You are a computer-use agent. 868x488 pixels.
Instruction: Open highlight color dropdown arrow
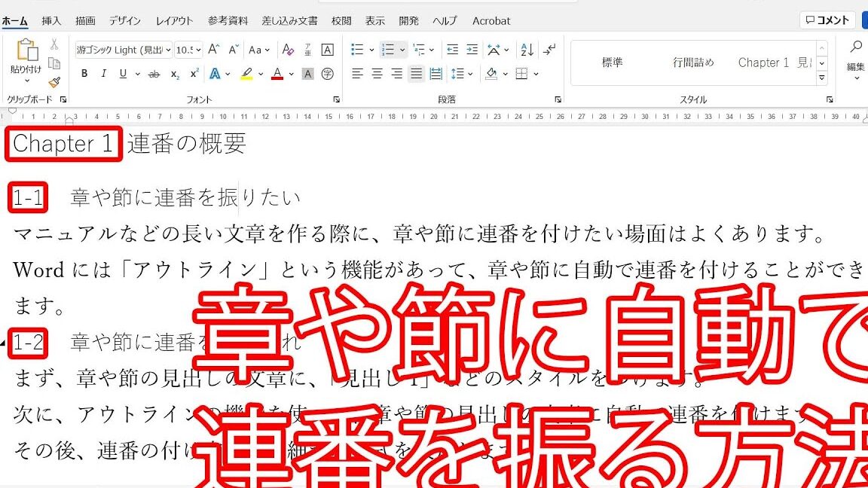coord(260,74)
